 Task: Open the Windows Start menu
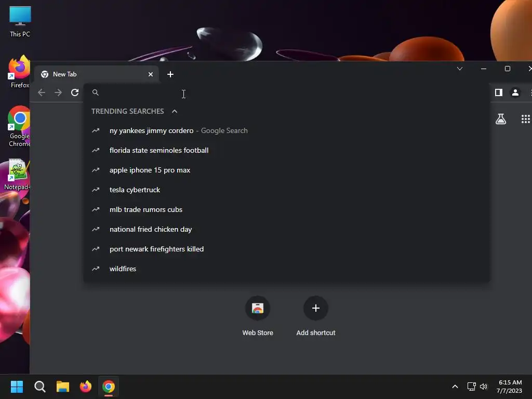(17, 387)
